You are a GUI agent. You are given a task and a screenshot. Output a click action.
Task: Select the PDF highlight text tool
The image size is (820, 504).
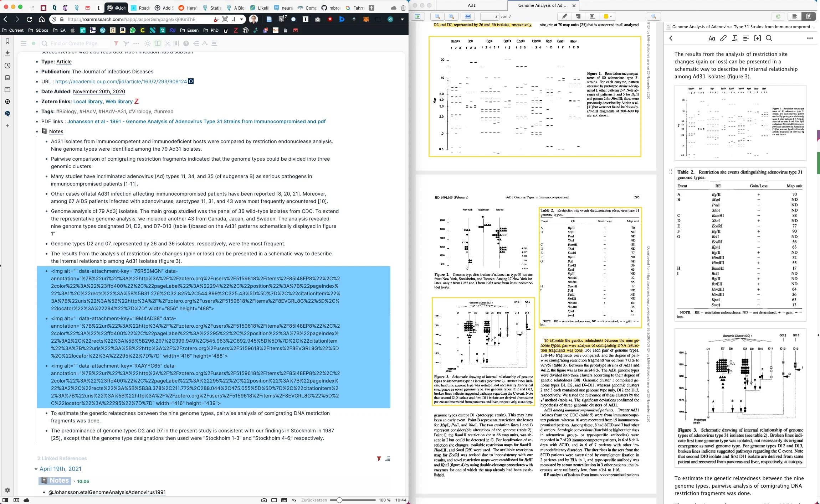click(564, 16)
